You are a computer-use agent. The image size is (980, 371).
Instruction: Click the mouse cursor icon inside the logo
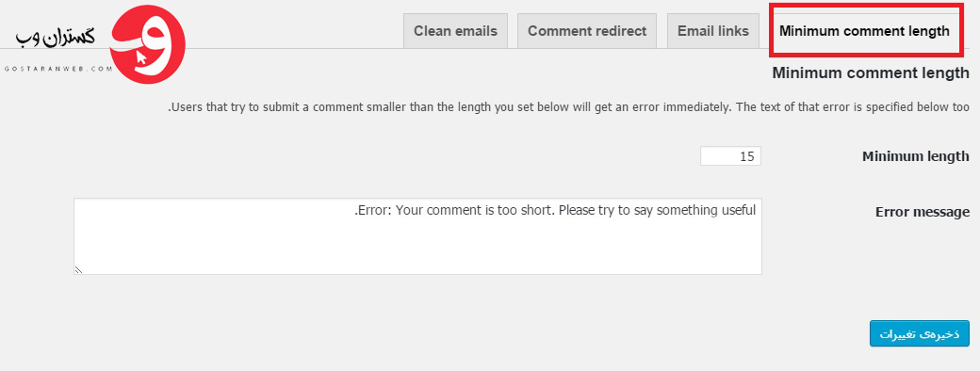point(141,58)
